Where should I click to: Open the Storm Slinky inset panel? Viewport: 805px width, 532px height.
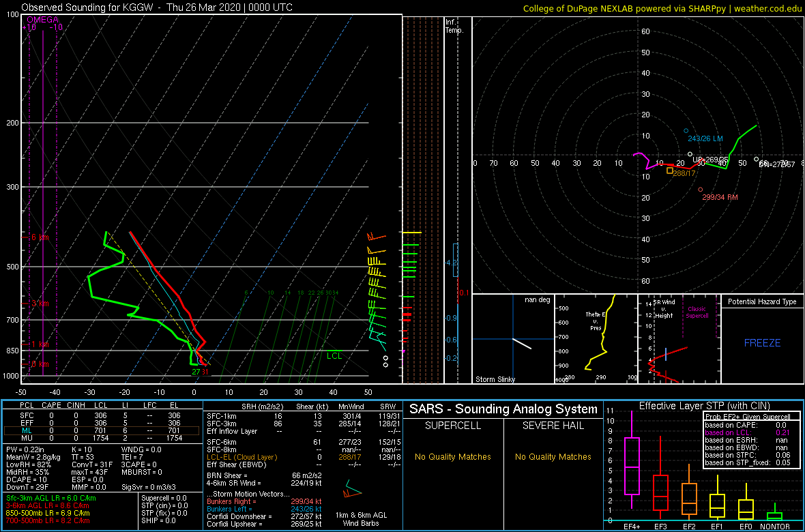[x=514, y=339]
